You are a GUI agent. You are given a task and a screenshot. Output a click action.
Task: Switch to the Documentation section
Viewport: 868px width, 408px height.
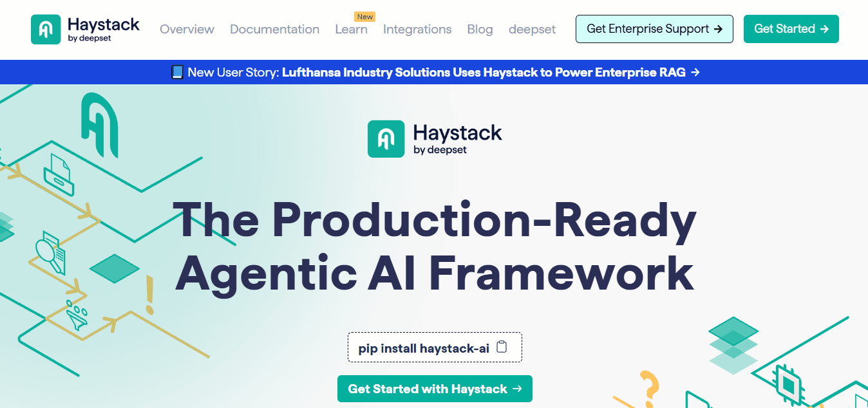point(274,29)
